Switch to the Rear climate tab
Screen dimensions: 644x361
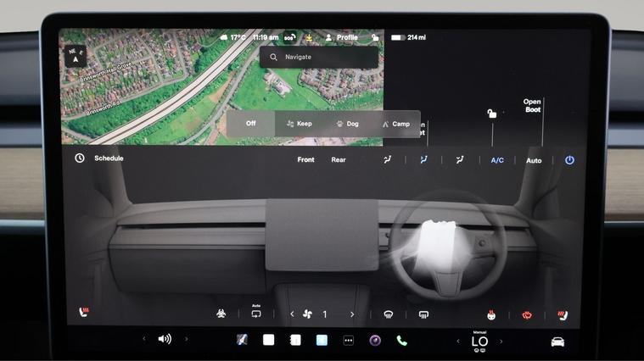pos(339,159)
